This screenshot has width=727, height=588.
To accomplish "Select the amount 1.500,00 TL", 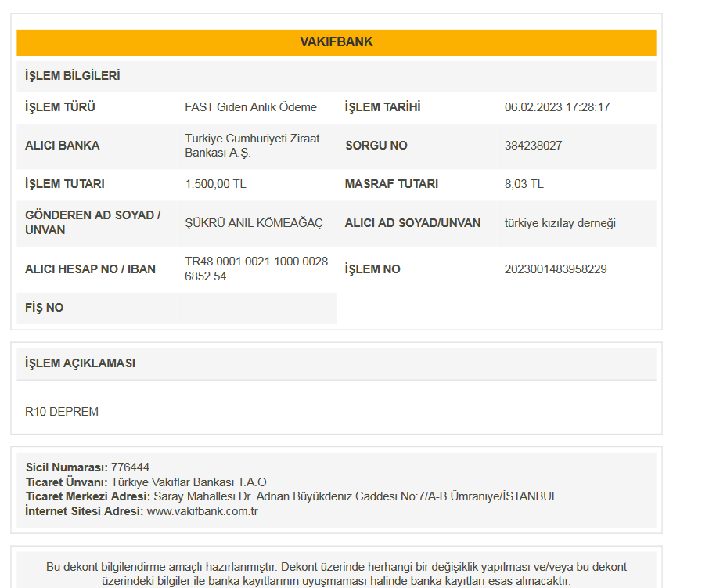I will point(215,184).
